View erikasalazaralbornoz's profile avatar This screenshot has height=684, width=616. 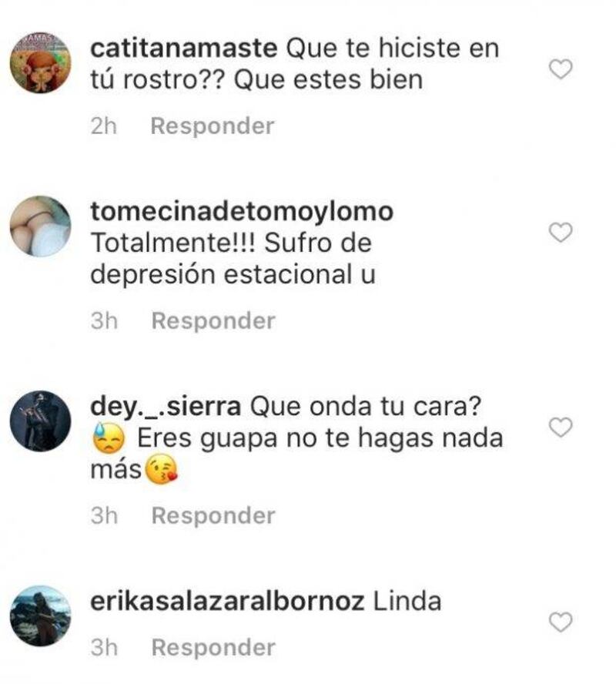(x=41, y=615)
